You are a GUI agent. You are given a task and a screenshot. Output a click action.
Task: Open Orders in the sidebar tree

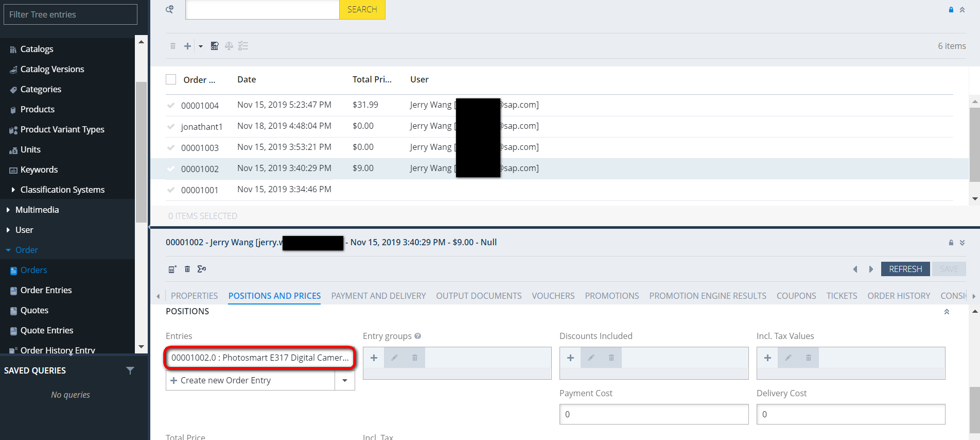(x=33, y=270)
